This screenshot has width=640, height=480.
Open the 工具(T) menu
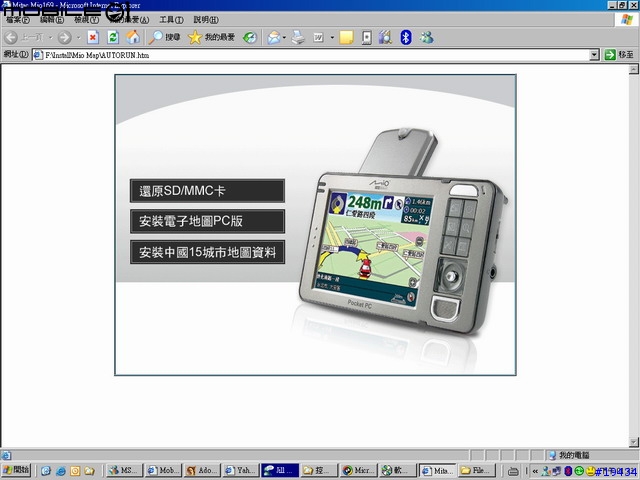coord(171,20)
